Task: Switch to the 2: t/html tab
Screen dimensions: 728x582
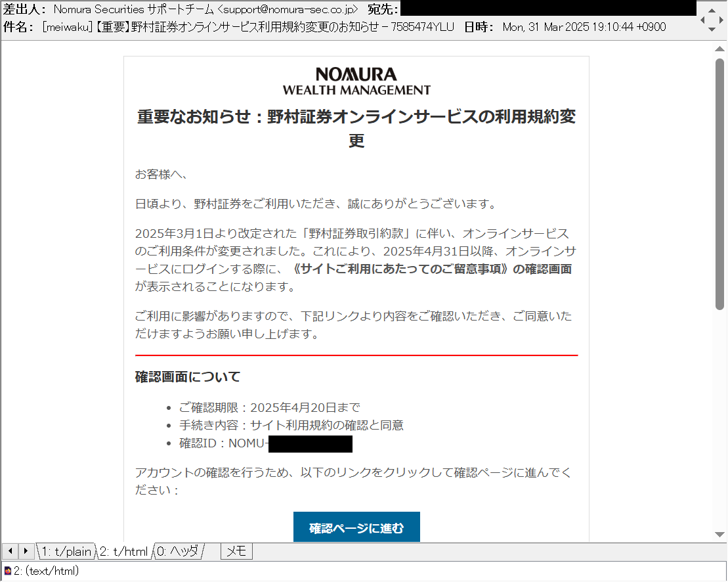Action: [124, 551]
